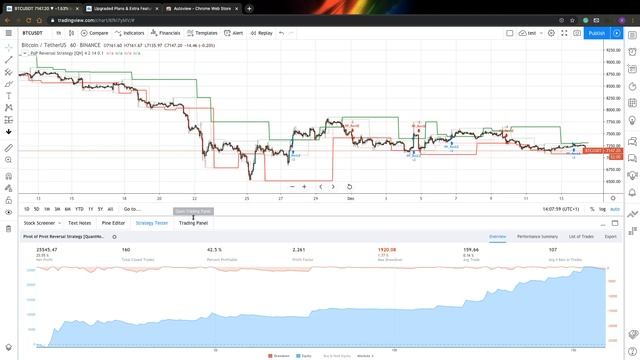Zoom in the chart with plus button

[x=304, y=187]
